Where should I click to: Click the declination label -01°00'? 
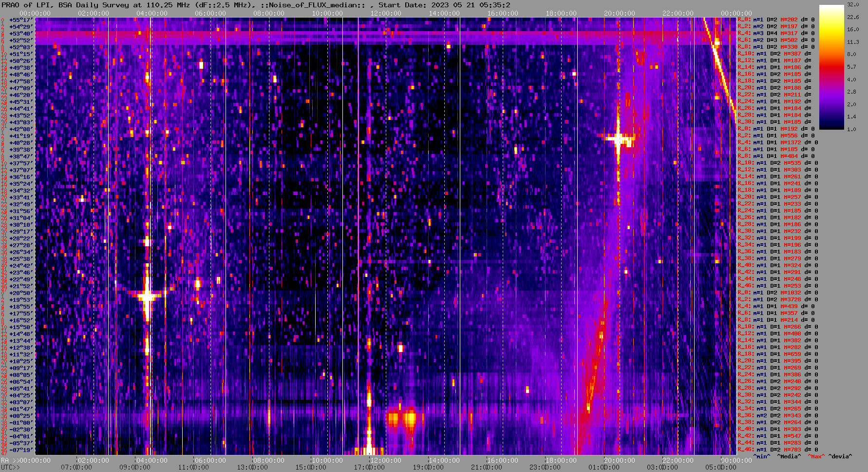[x=21, y=422]
